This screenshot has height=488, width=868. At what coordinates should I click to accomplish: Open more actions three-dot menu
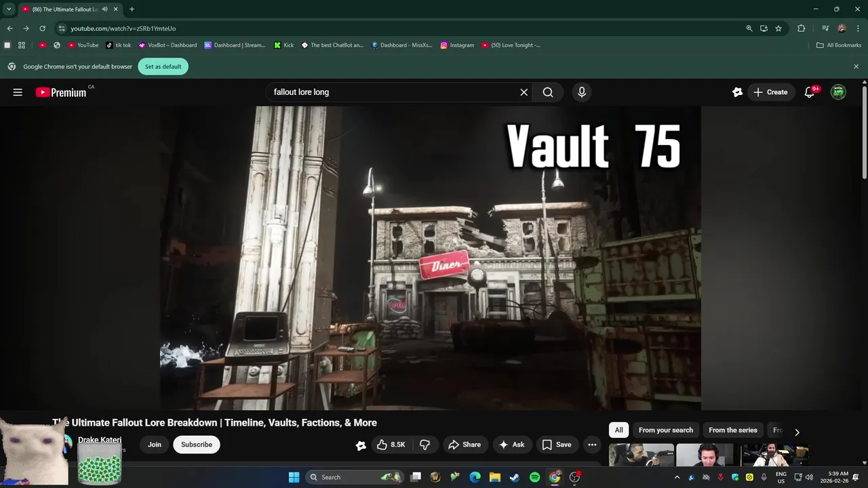(x=592, y=445)
